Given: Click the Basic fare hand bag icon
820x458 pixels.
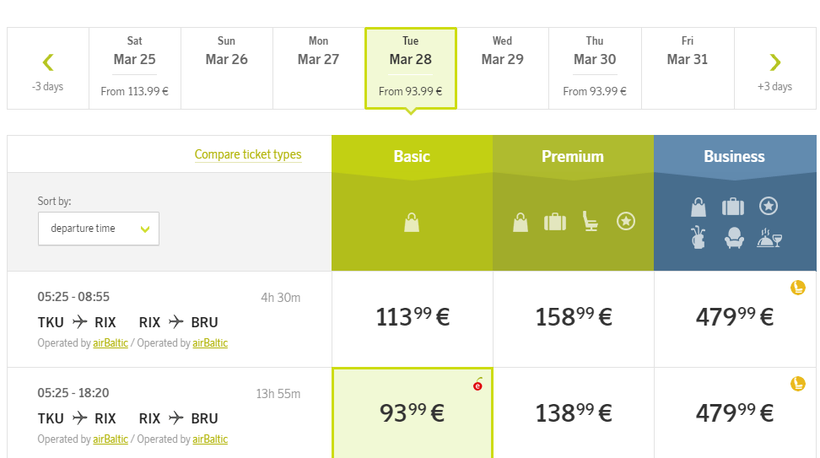Looking at the screenshot, I should pyautogui.click(x=411, y=222).
